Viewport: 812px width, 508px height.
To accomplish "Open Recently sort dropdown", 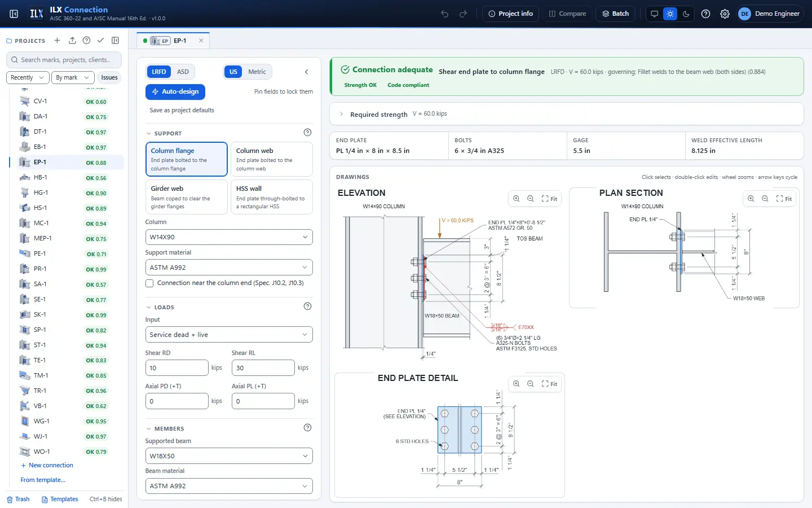I will tap(28, 77).
